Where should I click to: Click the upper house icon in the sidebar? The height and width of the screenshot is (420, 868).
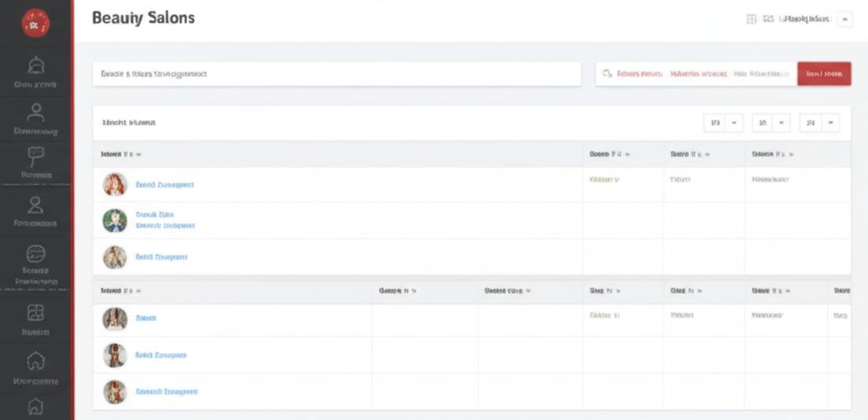35,362
